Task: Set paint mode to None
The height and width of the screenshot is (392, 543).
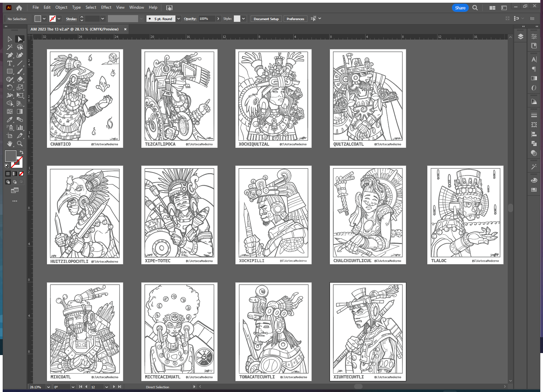Action: click(x=21, y=174)
